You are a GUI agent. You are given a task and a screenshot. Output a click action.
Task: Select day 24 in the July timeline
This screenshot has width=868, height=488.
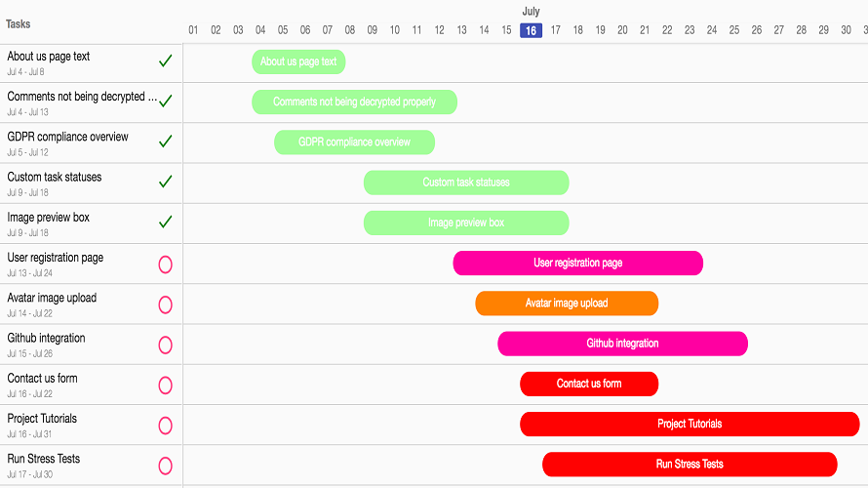coord(712,30)
